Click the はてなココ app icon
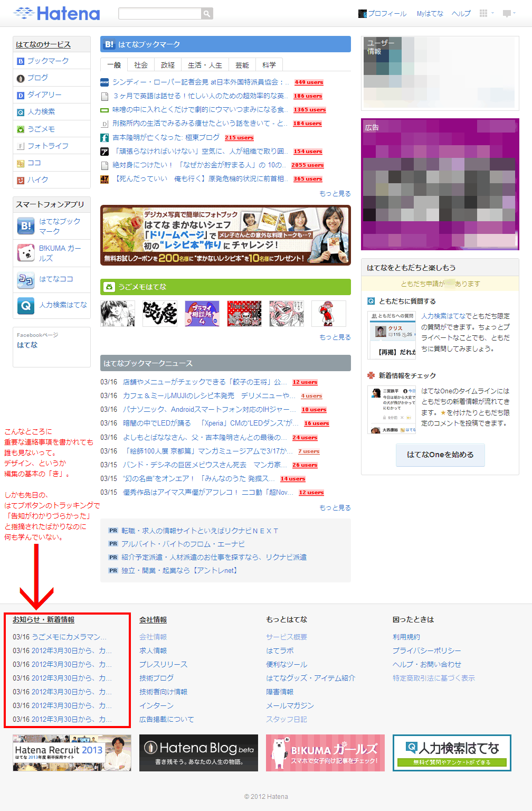Screen dimensions: 532x811 26,280
